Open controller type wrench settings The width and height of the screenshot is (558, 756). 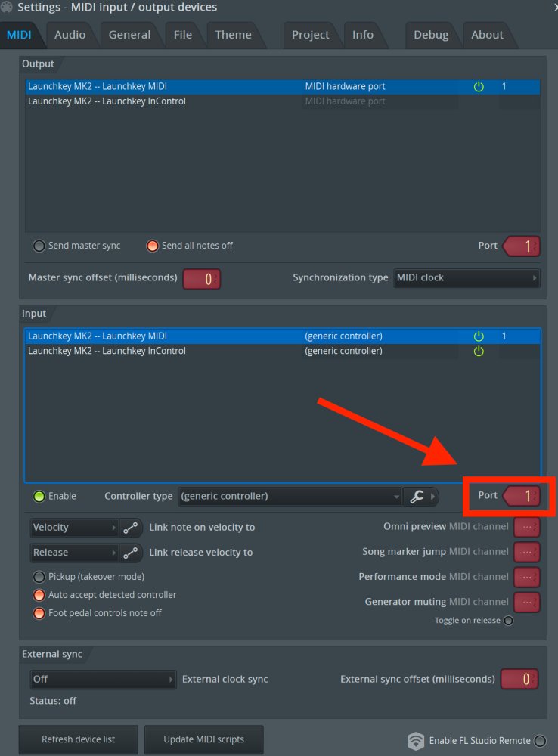tap(417, 497)
